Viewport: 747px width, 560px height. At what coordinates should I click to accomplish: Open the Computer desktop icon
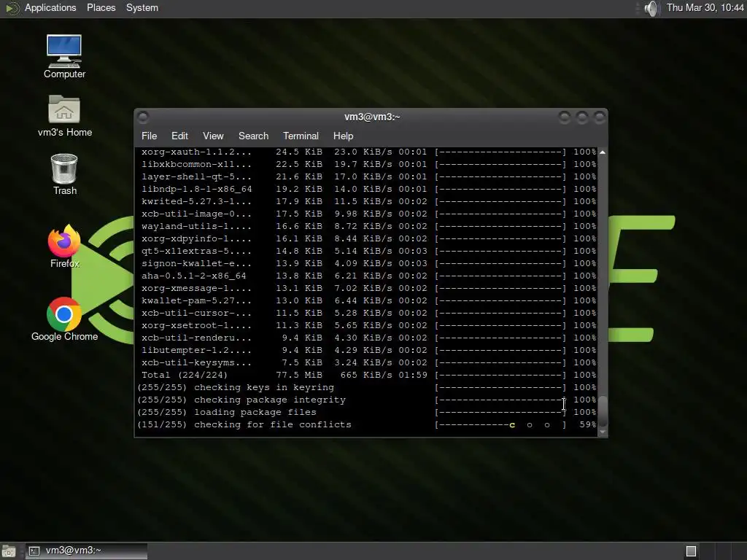[64, 56]
